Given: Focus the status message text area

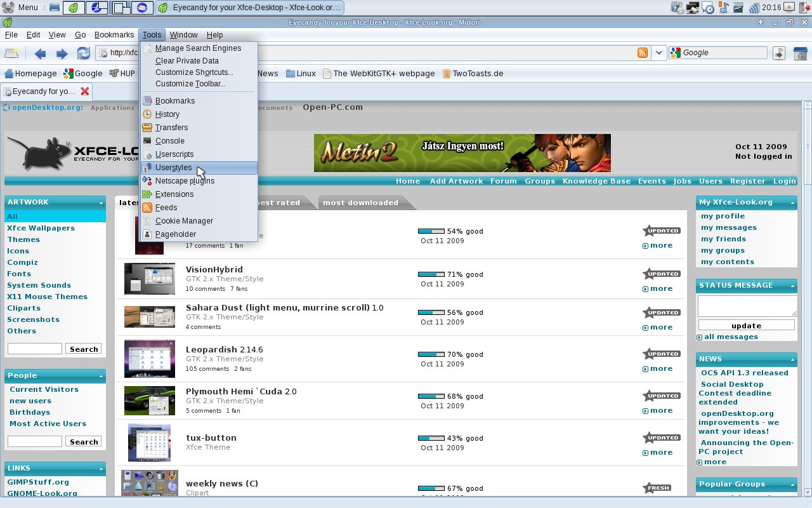Looking at the screenshot, I should [x=747, y=305].
